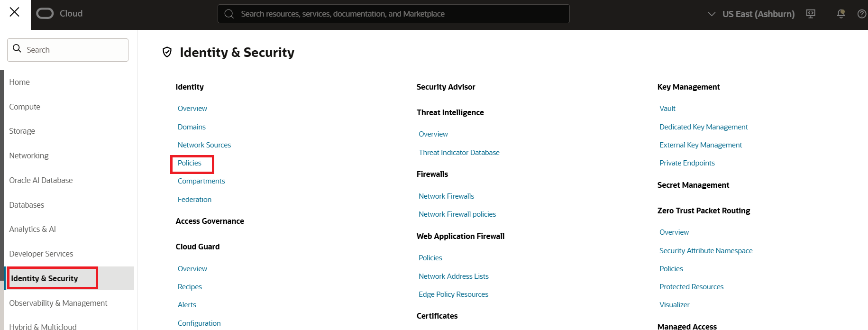This screenshot has height=330, width=868.
Task: Click the magnifier icon in top search bar
Action: pos(229,14)
